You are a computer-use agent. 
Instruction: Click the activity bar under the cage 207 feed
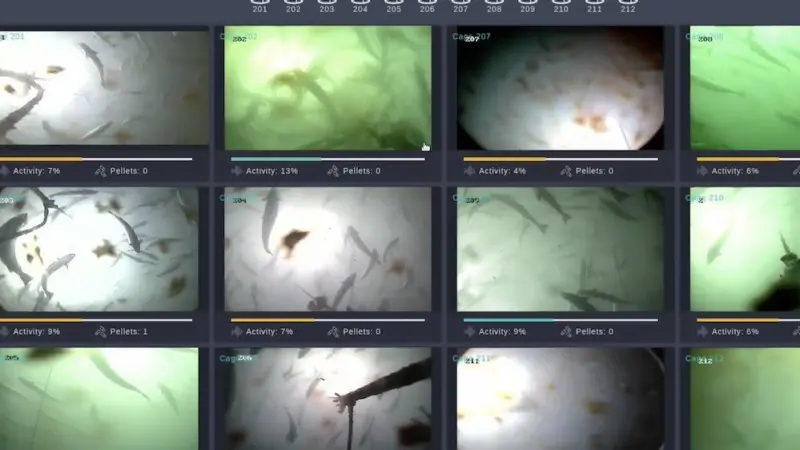(561, 159)
